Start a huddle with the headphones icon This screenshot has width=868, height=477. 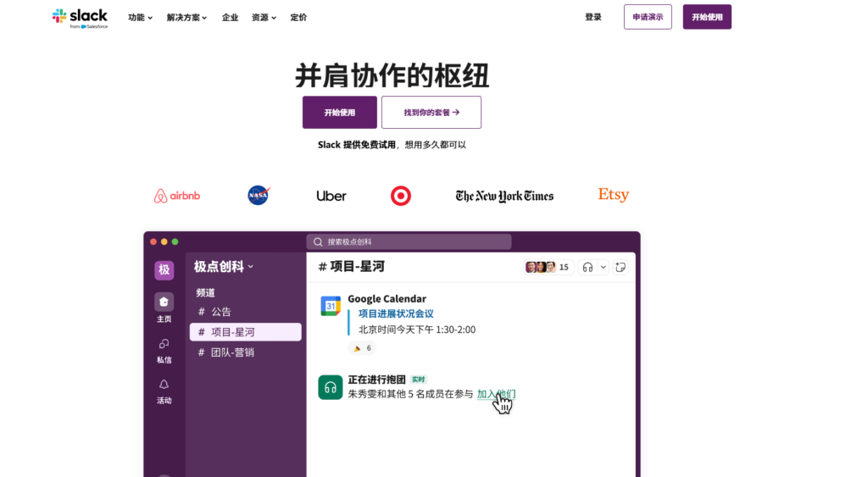[588, 267]
